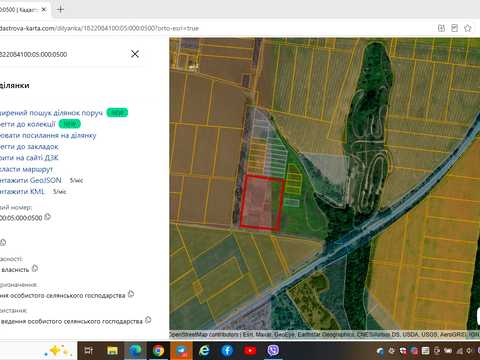Copy the cadastral number with the copy icon
The width and height of the screenshot is (480, 360).
click(x=48, y=217)
